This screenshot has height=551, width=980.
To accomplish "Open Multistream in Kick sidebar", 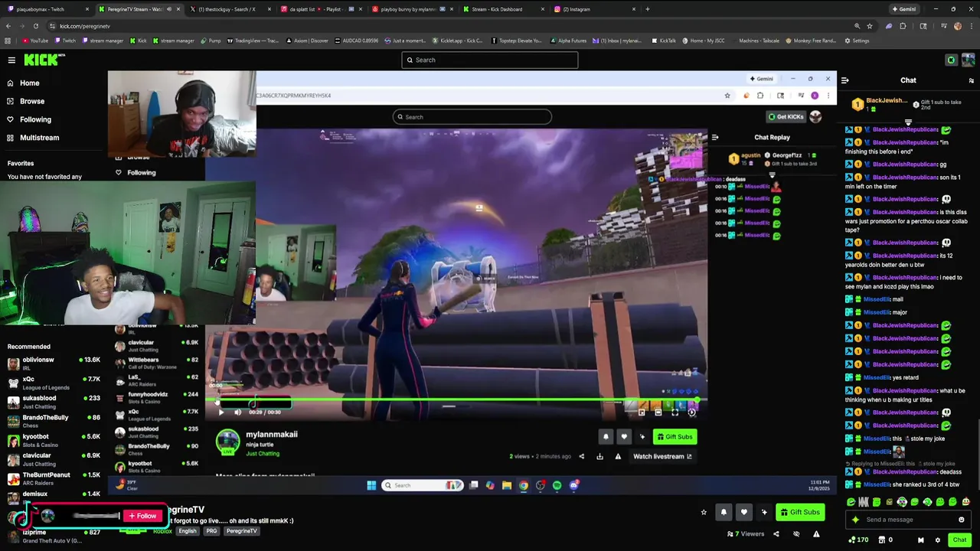I will tap(33, 138).
